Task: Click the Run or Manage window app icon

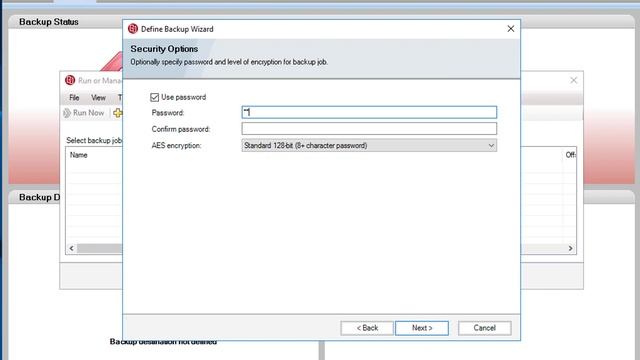Action: 70,80
